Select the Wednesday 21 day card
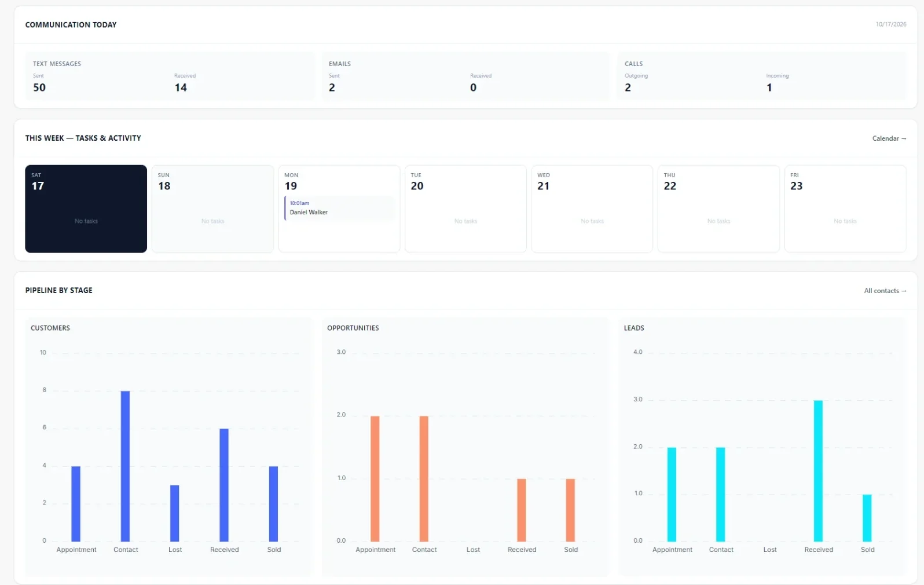This screenshot has height=585, width=924. [x=592, y=209]
